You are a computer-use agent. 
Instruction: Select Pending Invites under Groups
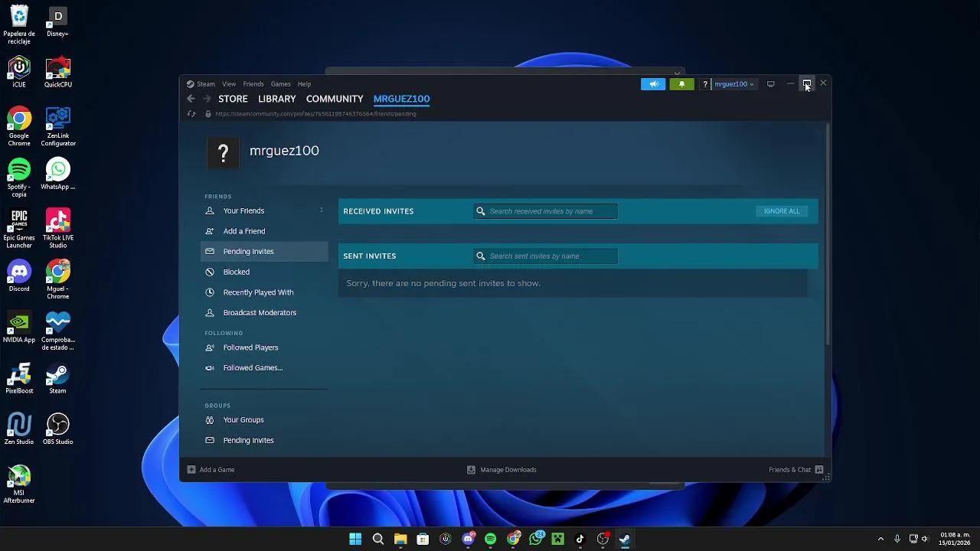264,440
